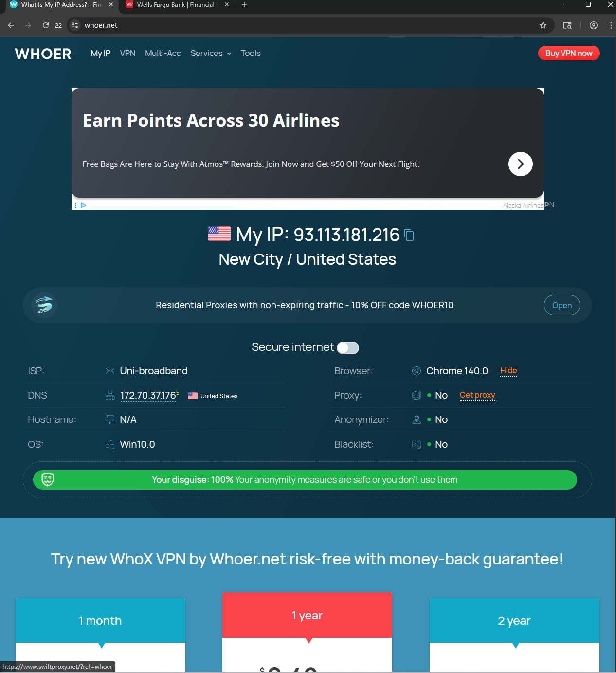Image resolution: width=616 pixels, height=673 pixels.
Task: Click the ad's round arrow button
Action: tap(520, 164)
